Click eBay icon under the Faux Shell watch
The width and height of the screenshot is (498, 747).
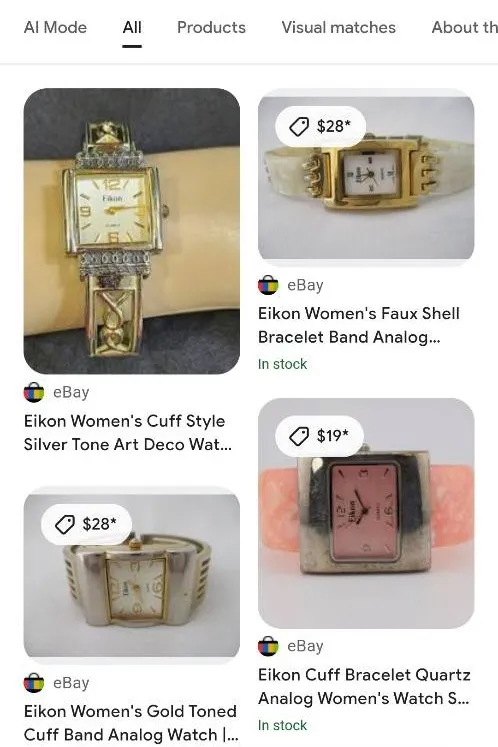pos(268,285)
